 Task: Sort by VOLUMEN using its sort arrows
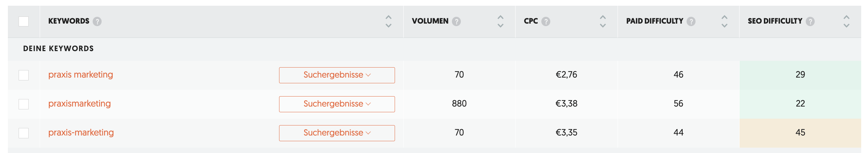tap(501, 21)
